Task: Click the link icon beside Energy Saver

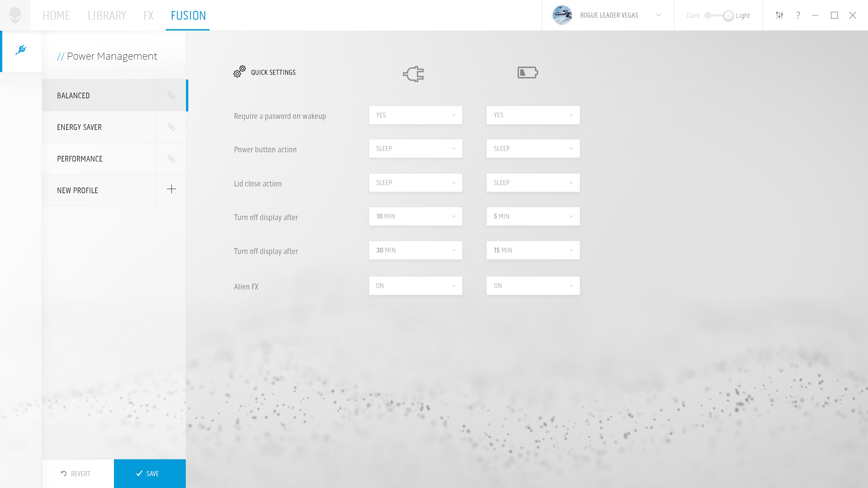Action: click(x=171, y=127)
